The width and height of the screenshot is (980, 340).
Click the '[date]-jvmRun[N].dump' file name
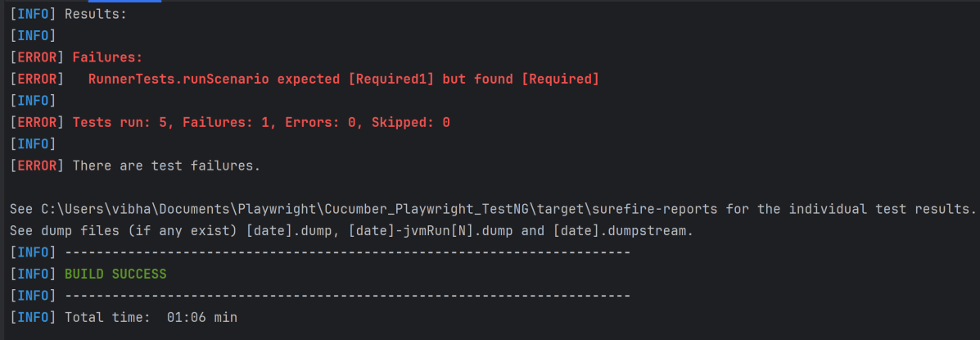point(431,231)
